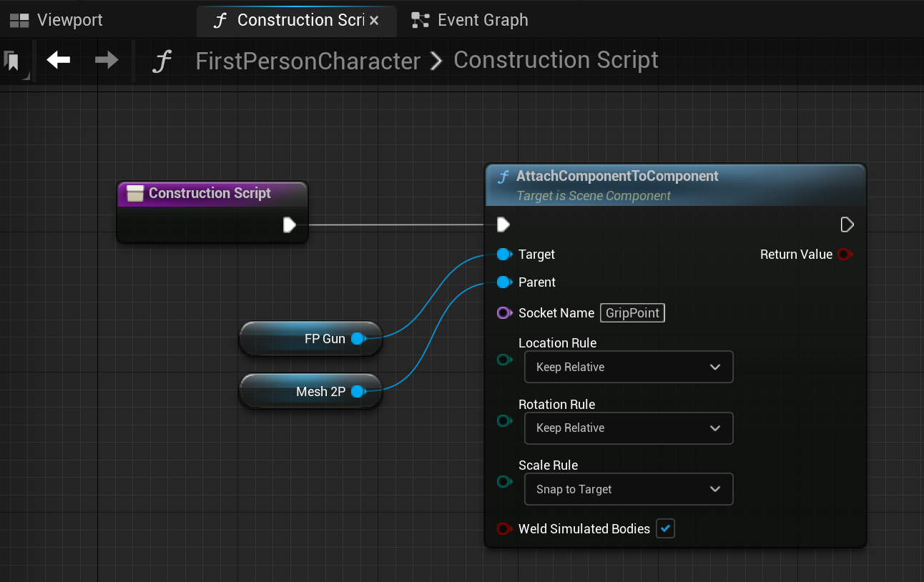
Task: Click FirstPersonCharacter in the breadcrumb
Action: (308, 61)
